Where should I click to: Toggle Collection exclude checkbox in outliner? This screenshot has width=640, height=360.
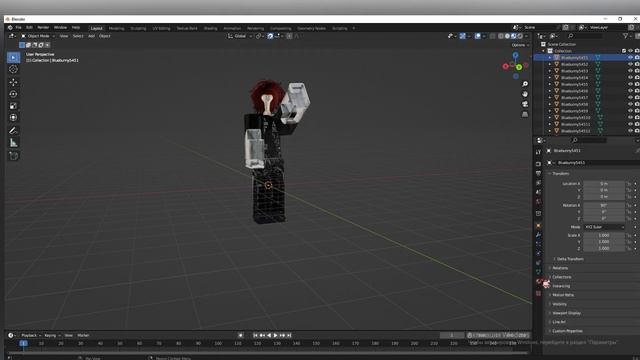[624, 51]
